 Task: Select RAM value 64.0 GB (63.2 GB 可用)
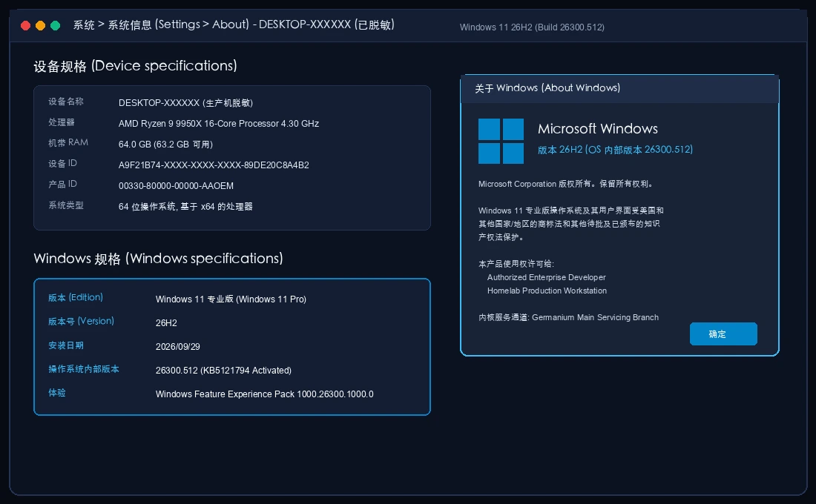click(x=165, y=145)
